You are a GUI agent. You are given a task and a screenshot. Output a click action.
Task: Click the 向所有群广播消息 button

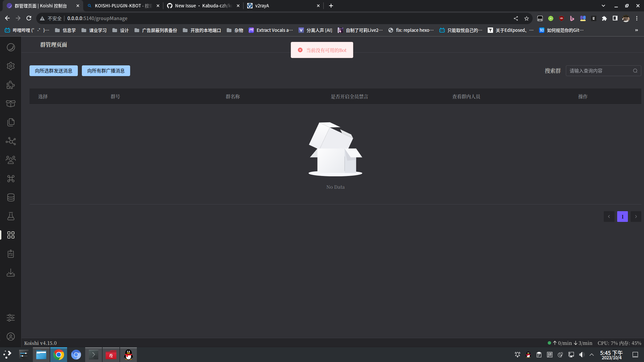tap(106, 71)
